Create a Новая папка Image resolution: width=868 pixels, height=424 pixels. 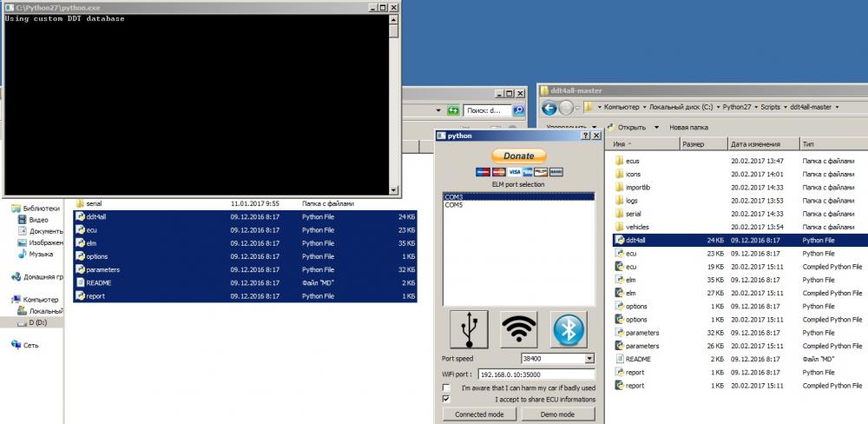[688, 127]
